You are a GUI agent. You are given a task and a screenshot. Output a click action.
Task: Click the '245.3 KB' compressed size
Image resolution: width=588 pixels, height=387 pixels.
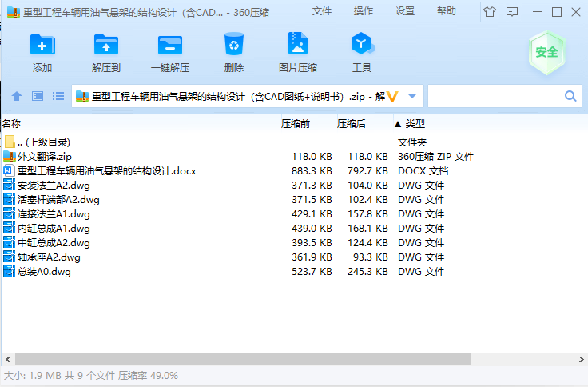(x=367, y=271)
